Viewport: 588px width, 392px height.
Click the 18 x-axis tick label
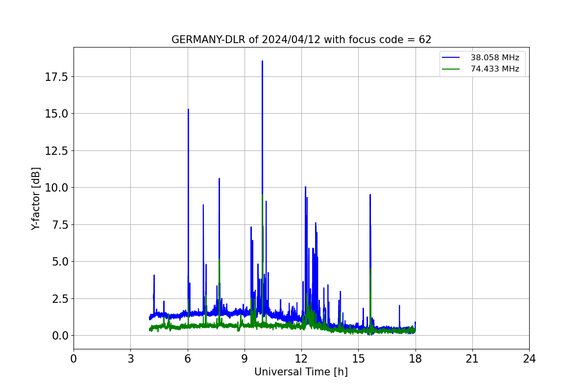coord(416,359)
